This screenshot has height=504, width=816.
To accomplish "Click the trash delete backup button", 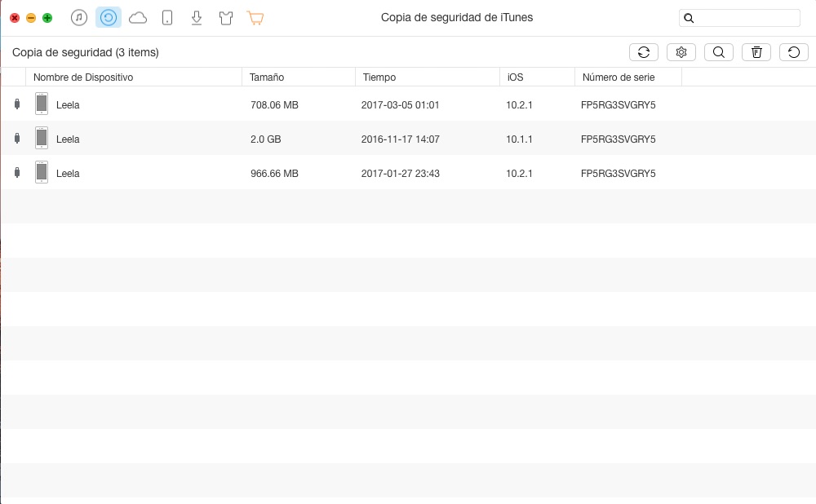I will 756,52.
